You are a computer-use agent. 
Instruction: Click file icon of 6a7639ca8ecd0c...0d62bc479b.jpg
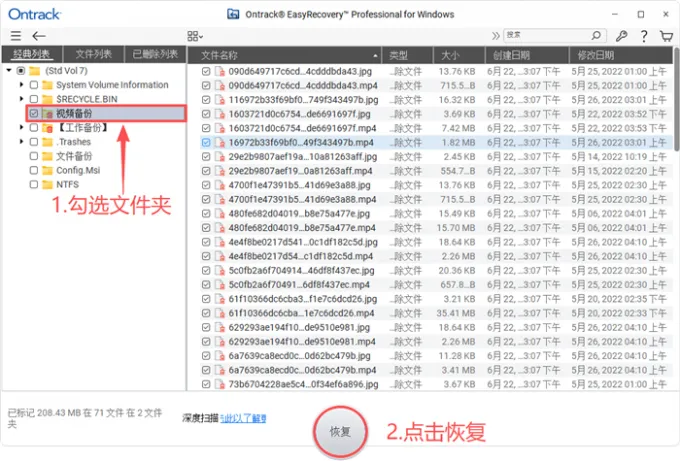click(220, 356)
